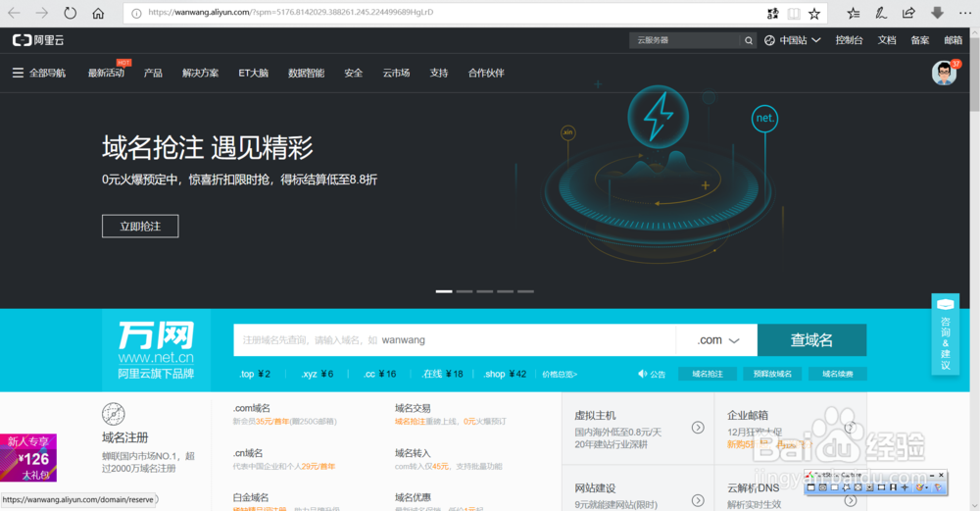980x511 pixels.
Task: Open the favorites hub icon
Action: [x=854, y=13]
